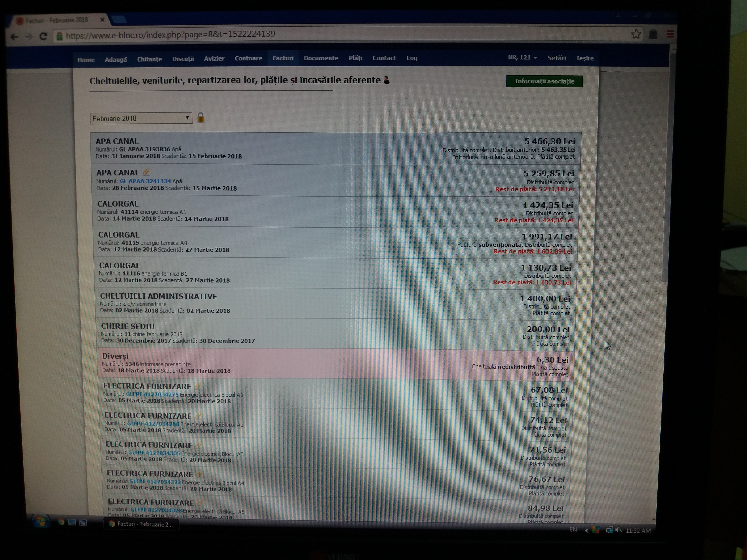Image resolution: width=747 pixels, height=560 pixels.
Task: View the Log page
Action: click(412, 58)
